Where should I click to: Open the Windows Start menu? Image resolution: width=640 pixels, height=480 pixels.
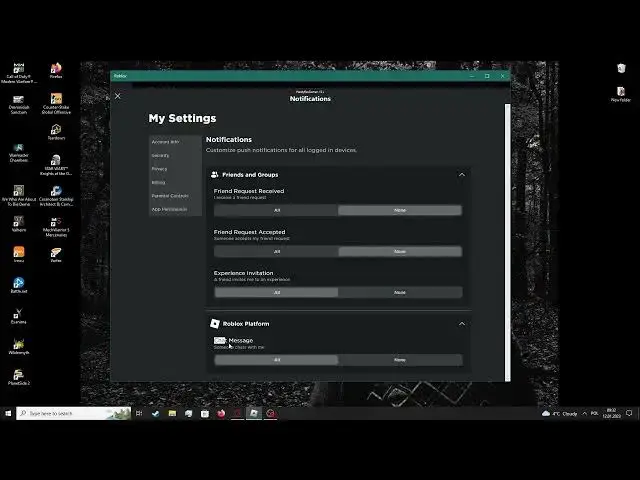[x=8, y=413]
